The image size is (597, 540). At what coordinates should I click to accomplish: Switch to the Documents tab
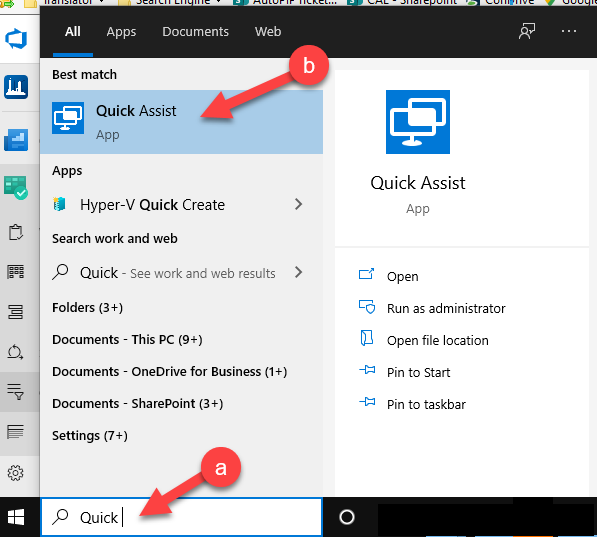tap(195, 32)
